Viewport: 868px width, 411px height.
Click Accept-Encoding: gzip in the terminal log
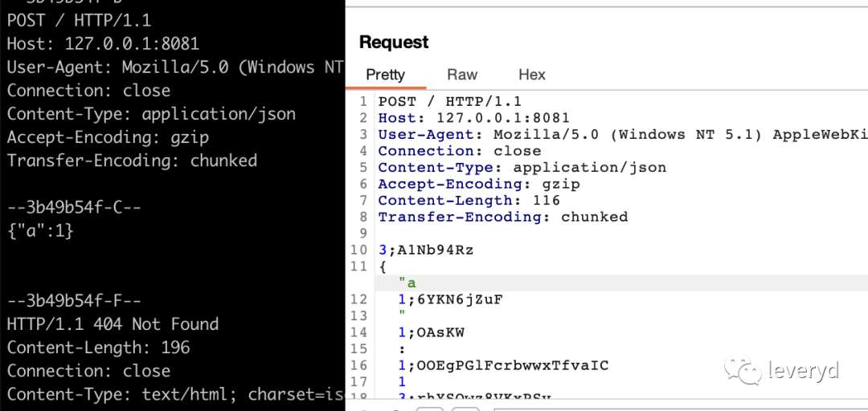click(108, 138)
